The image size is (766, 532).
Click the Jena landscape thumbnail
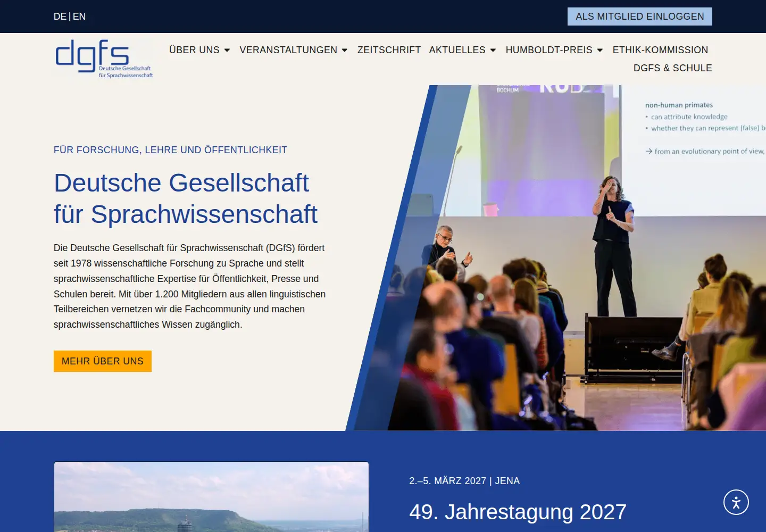click(211, 497)
